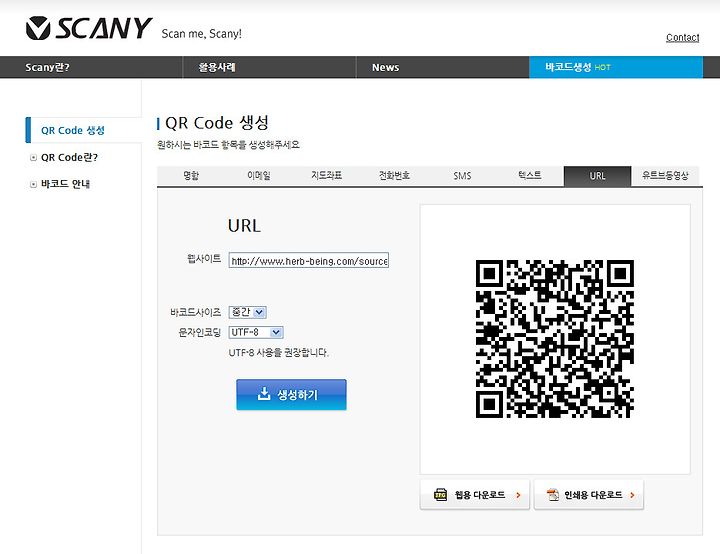The height and width of the screenshot is (554, 720).
Task: Switch to the 이메일 tab
Action: pyautogui.click(x=259, y=175)
